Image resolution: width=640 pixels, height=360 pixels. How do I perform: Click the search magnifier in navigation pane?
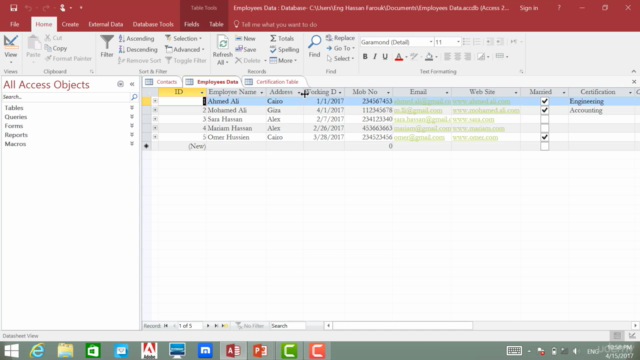(x=134, y=97)
